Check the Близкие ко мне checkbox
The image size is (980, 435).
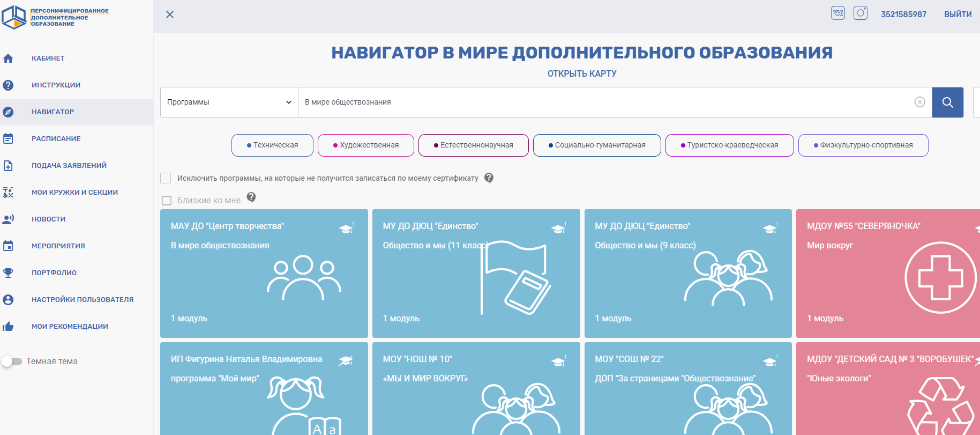click(x=167, y=201)
